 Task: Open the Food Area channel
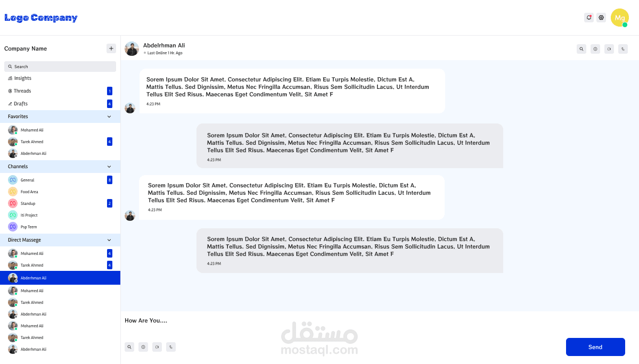[60, 192]
